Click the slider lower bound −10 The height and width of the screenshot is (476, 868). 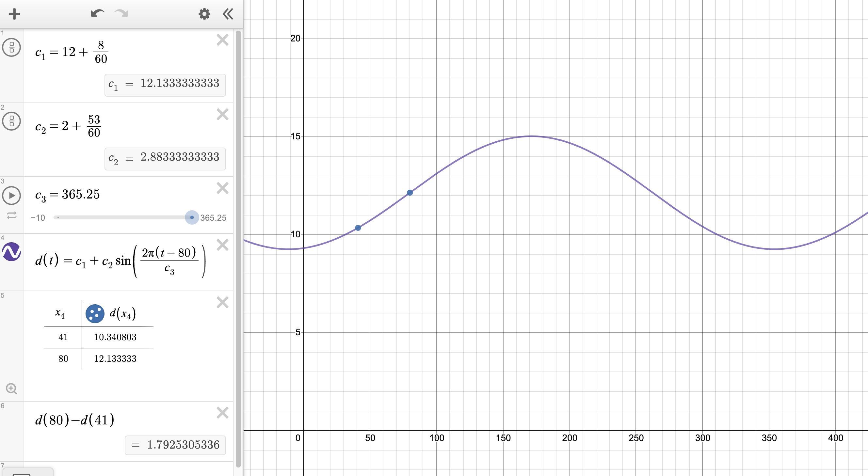[x=38, y=218]
